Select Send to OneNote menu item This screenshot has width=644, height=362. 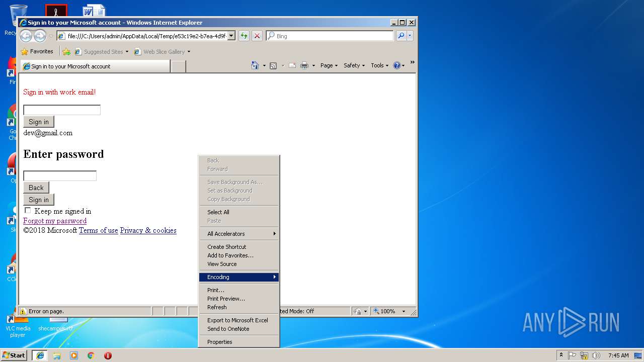[239, 329]
